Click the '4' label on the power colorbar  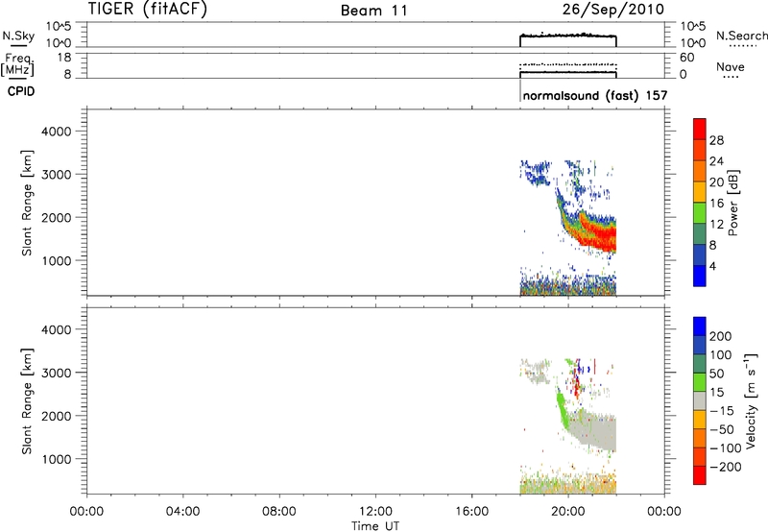pyautogui.click(x=712, y=266)
